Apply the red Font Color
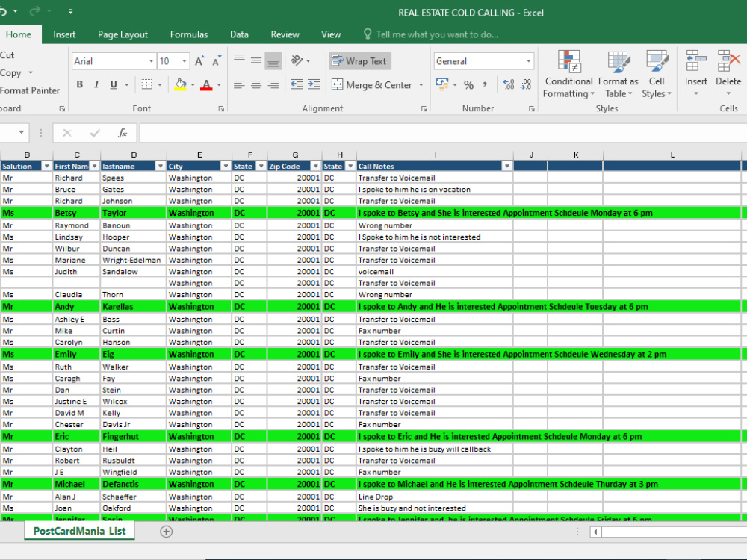The height and width of the screenshot is (560, 747). coord(206,84)
